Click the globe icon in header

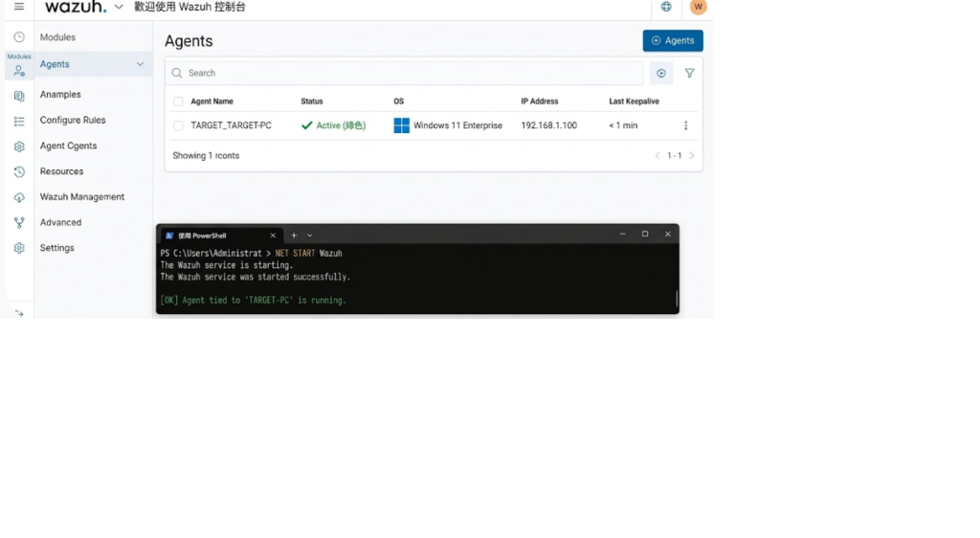(666, 7)
